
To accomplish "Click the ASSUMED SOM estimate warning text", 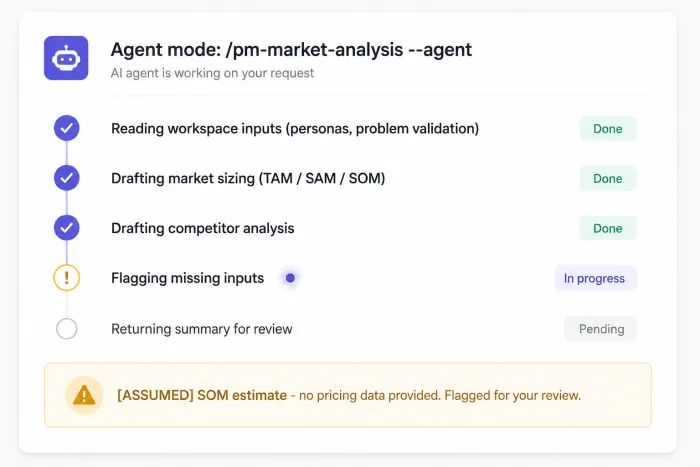I will coord(349,395).
